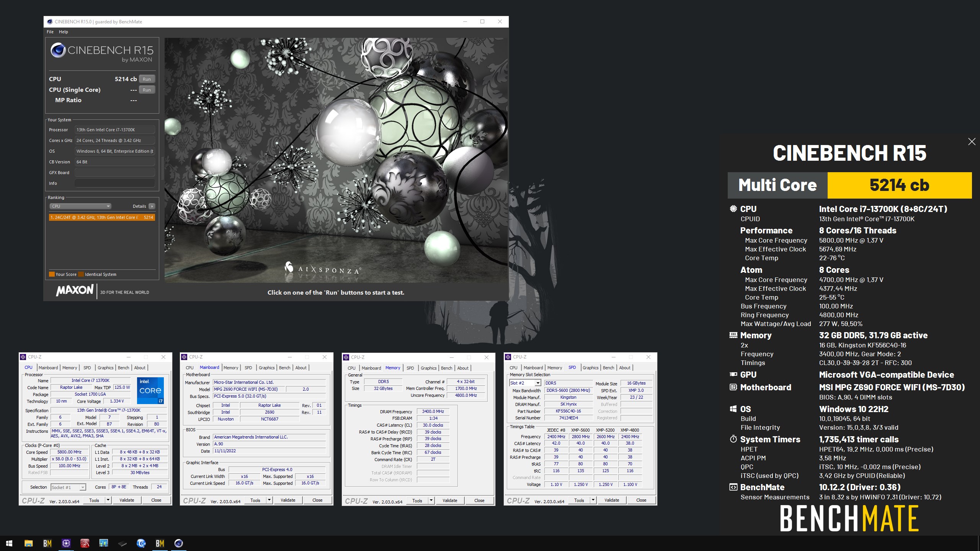Open About tab in CPU-Z SPD window
Viewport: 980px width, 551px height.
[x=625, y=368]
